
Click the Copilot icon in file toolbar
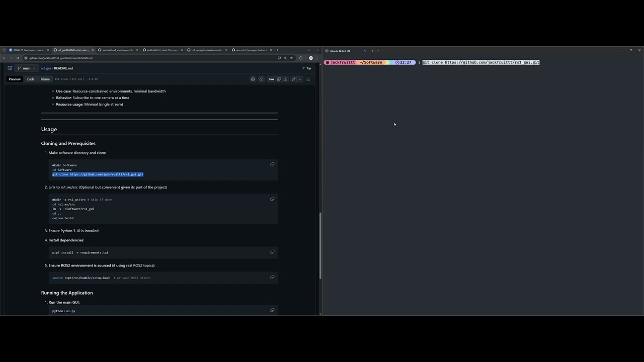(253, 79)
